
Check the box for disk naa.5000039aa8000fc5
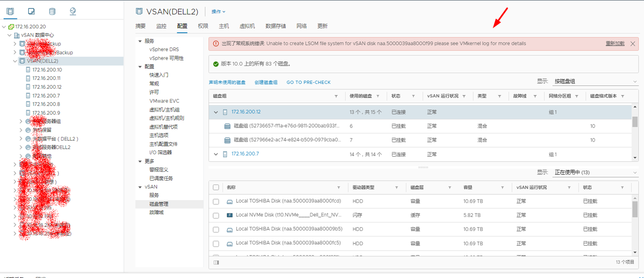(x=216, y=244)
